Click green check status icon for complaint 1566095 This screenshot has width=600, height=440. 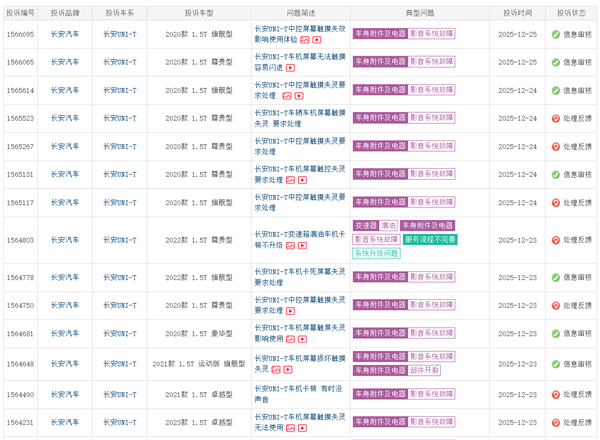tap(556, 34)
